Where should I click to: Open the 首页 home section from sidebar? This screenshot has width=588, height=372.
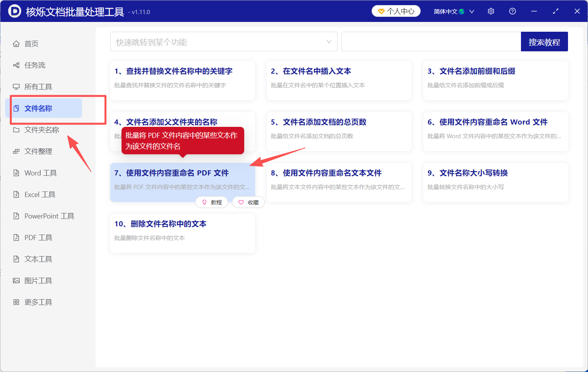[31, 43]
